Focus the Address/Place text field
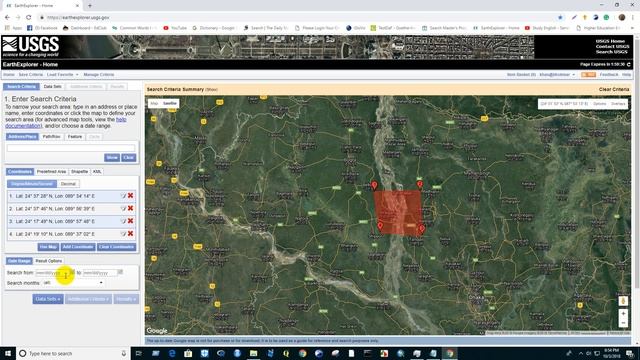Screen dimensions: 640x360 click(x=71, y=148)
